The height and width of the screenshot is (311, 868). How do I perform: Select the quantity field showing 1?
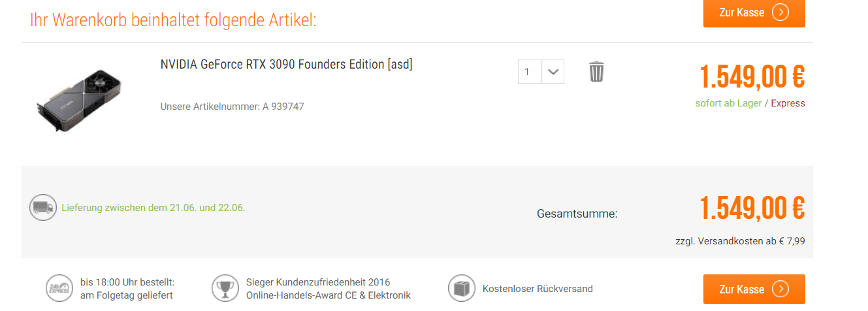(530, 71)
